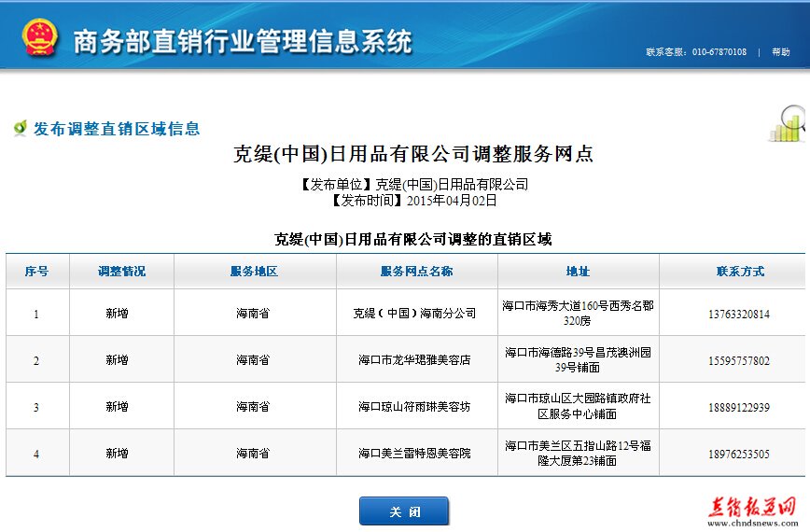Screen dimensions: 810x532
Task: Click row number 3 cell
Action: [x=36, y=407]
